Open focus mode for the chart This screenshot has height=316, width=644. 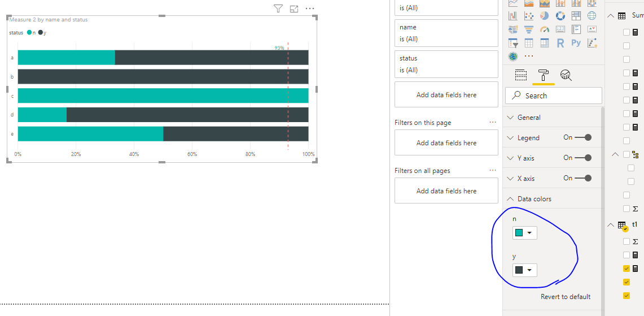293,8
